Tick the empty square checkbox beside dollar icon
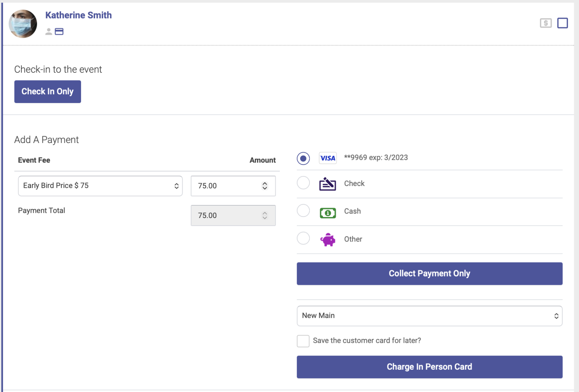 tap(562, 23)
